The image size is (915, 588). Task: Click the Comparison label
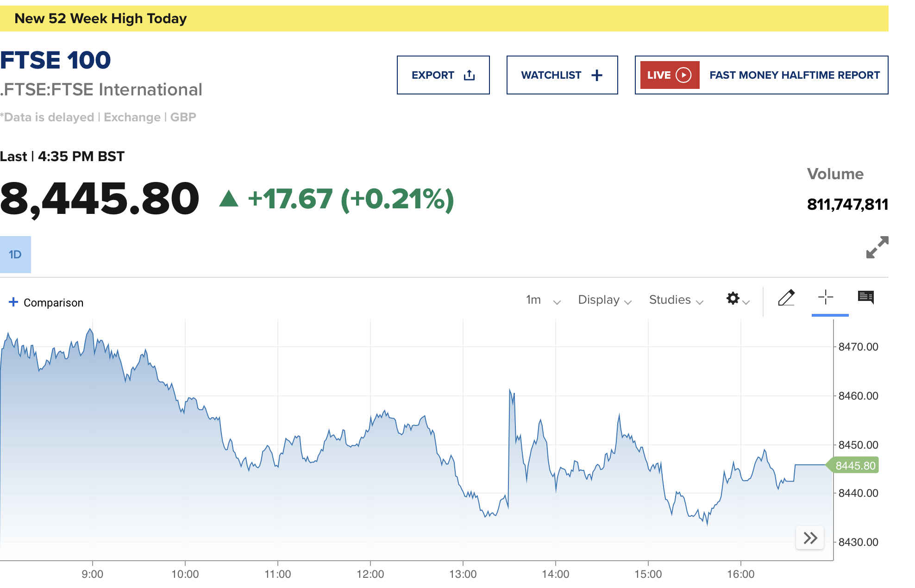click(x=53, y=303)
